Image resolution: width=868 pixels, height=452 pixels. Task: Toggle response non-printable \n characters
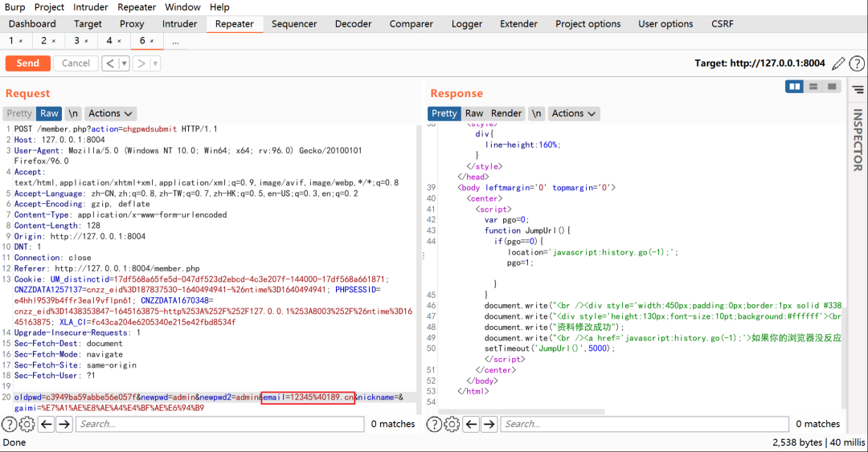[x=536, y=113]
